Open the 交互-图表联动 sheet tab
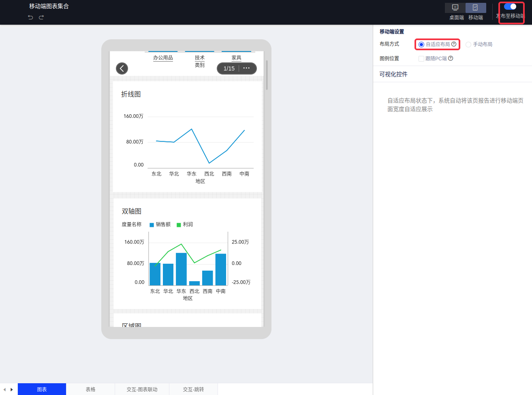Image resolution: width=532 pixels, height=395 pixels. (142, 389)
